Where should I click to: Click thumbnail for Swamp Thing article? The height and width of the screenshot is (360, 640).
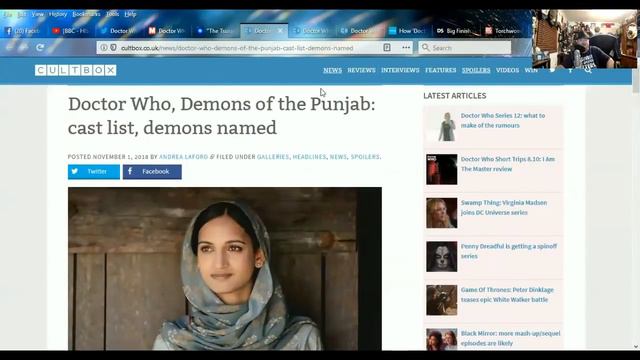click(442, 213)
